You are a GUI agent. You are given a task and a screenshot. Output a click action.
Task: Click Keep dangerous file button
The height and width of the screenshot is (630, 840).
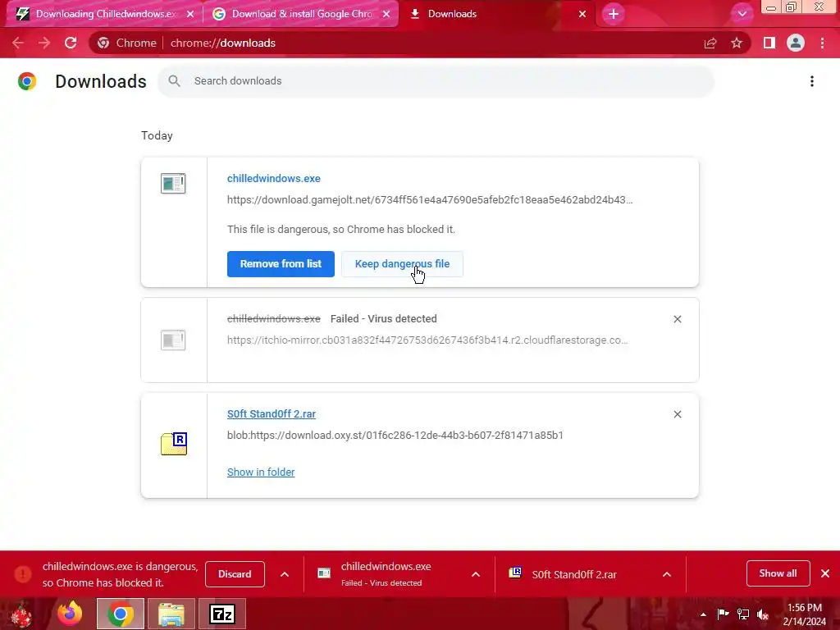click(x=402, y=264)
